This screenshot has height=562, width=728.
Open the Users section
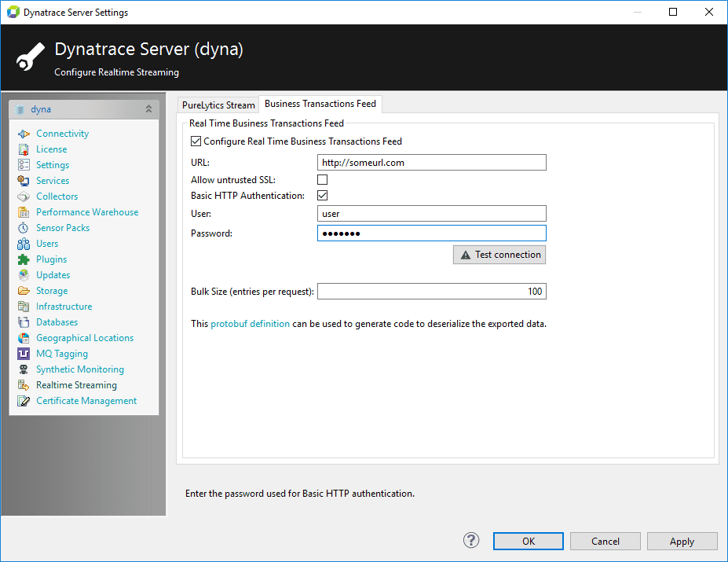(47, 244)
